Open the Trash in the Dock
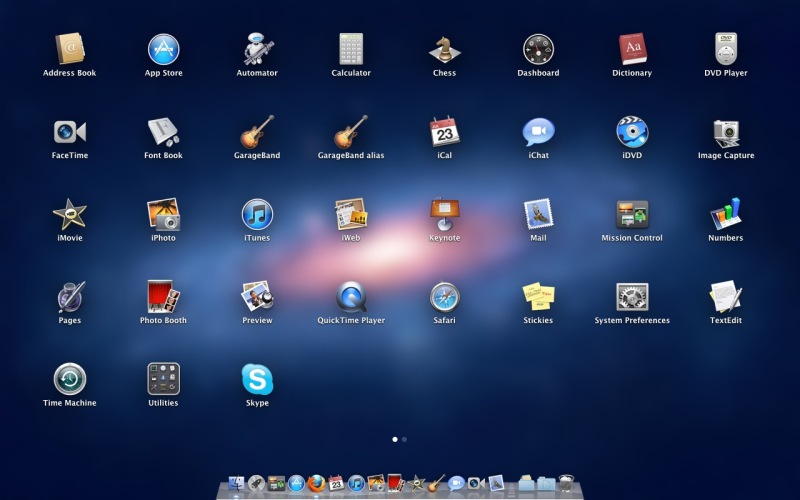 [x=566, y=483]
